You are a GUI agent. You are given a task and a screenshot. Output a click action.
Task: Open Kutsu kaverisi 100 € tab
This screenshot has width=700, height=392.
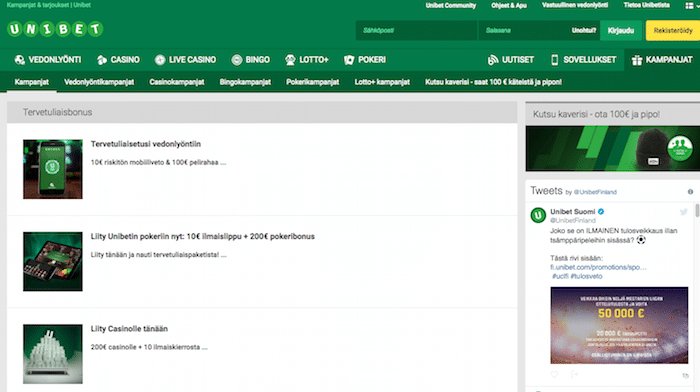493,82
